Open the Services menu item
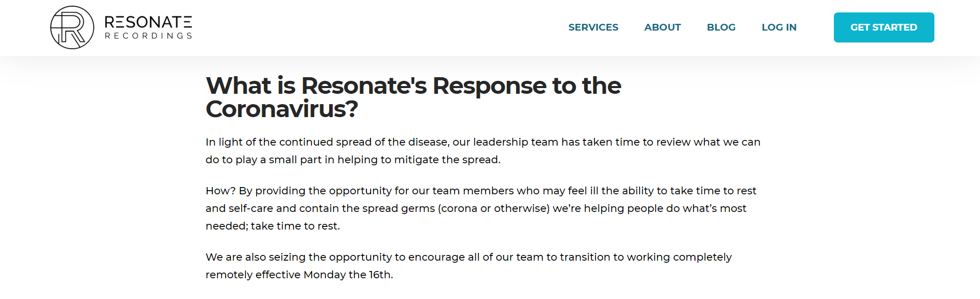 point(593,27)
